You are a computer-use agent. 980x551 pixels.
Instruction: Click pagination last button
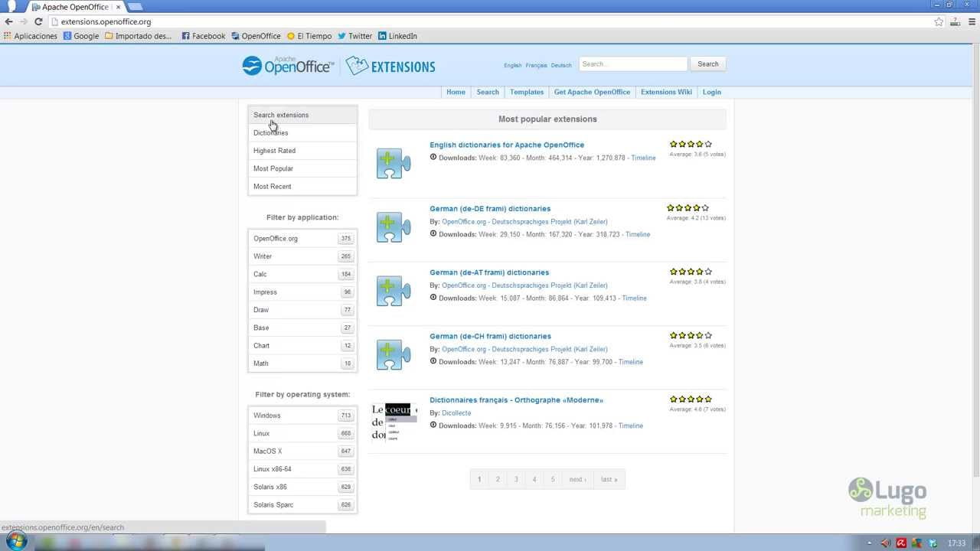609,479
